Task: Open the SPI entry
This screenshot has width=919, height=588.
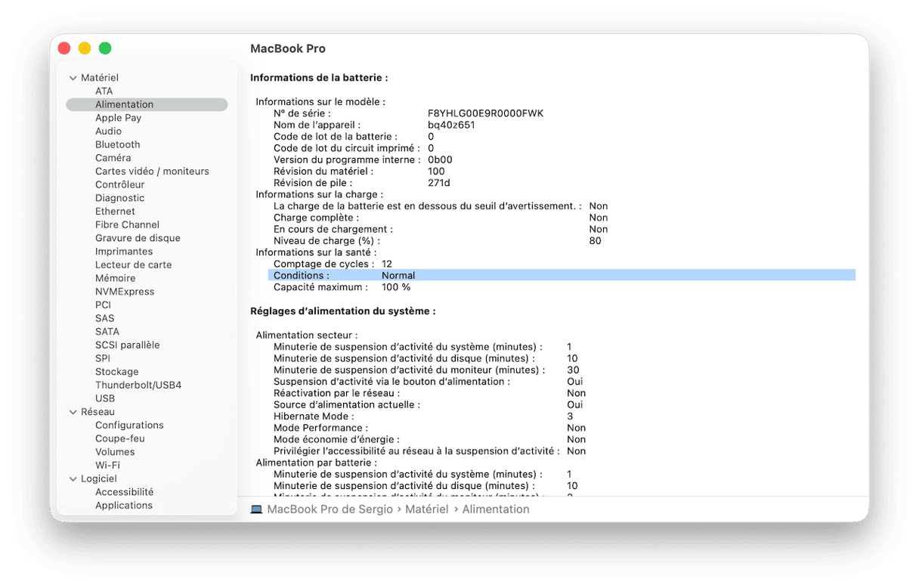Action: point(103,358)
